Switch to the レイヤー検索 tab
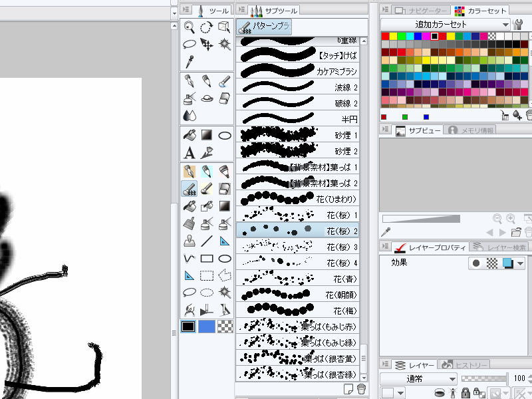The height and width of the screenshot is (399, 532). point(499,247)
